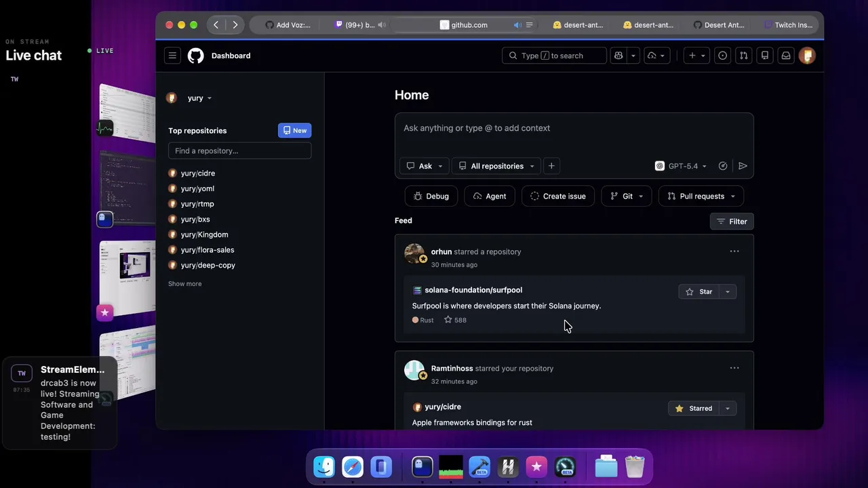Open the user avatar menu in header
The width and height of the screenshot is (868, 488).
click(x=807, y=56)
